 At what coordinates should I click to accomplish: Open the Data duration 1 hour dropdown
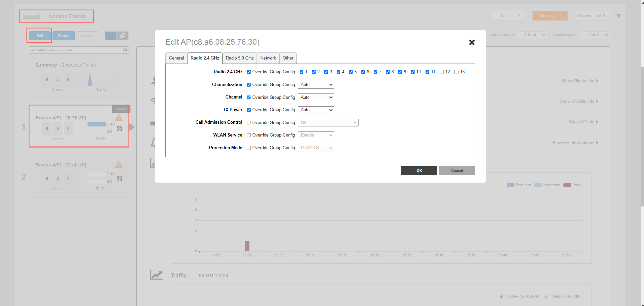pos(532,35)
